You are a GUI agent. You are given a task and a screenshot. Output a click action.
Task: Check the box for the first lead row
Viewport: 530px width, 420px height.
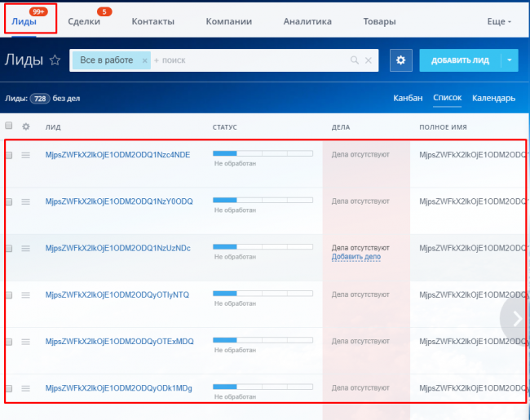(9, 155)
